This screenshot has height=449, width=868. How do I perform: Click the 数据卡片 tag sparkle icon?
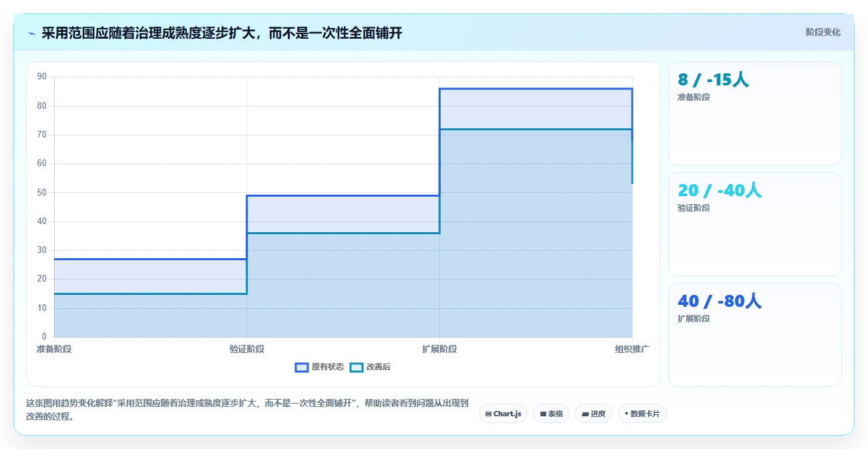point(626,414)
